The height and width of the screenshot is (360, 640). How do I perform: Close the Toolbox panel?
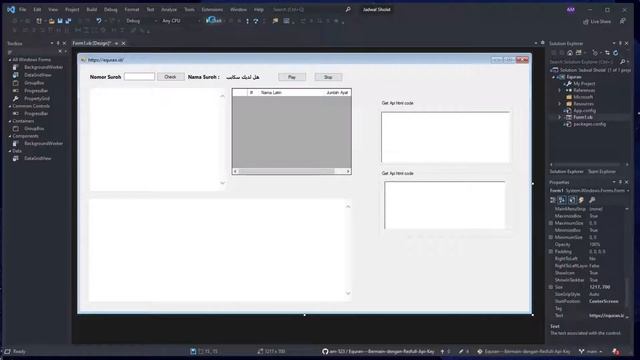(64, 43)
